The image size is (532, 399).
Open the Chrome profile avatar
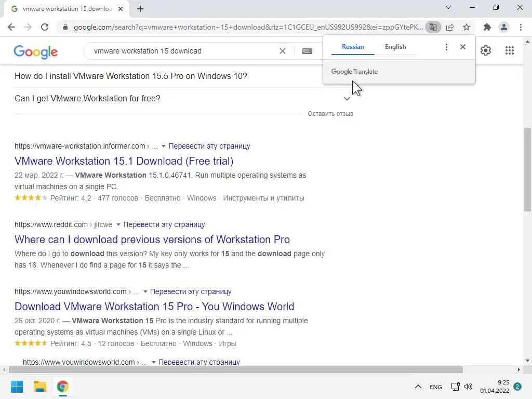coord(504,27)
